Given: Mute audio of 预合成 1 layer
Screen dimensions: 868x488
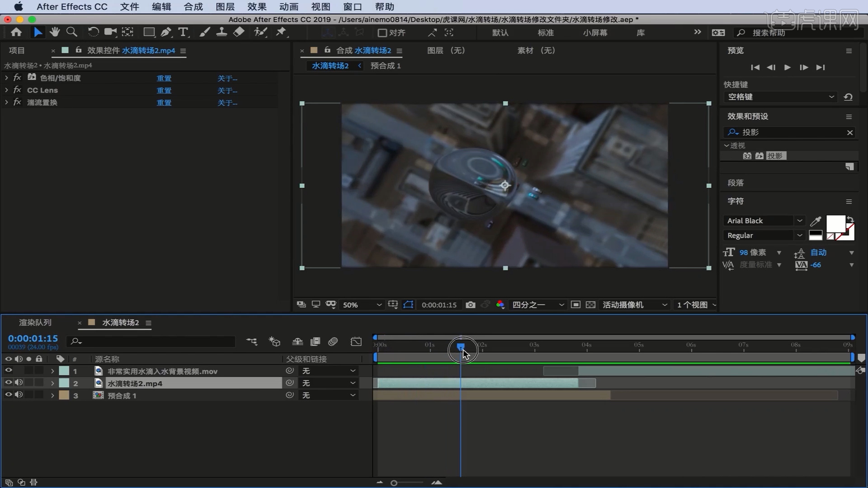Looking at the screenshot, I should (19, 395).
